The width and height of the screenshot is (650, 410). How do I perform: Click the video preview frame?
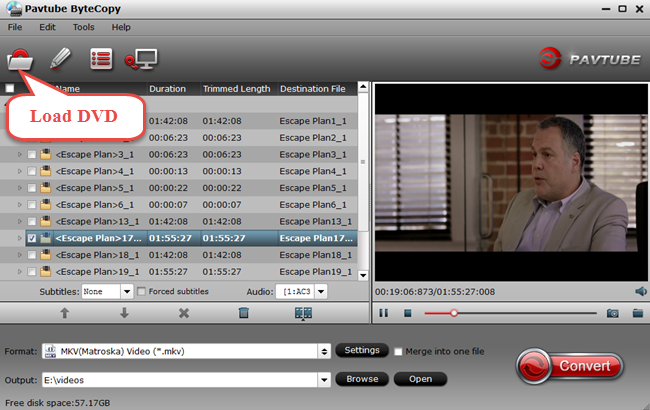click(511, 182)
